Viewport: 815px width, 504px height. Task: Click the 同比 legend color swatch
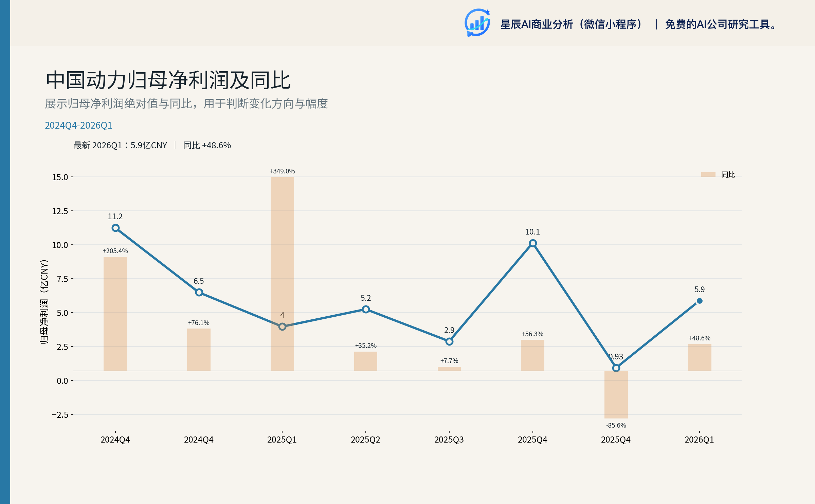click(708, 174)
